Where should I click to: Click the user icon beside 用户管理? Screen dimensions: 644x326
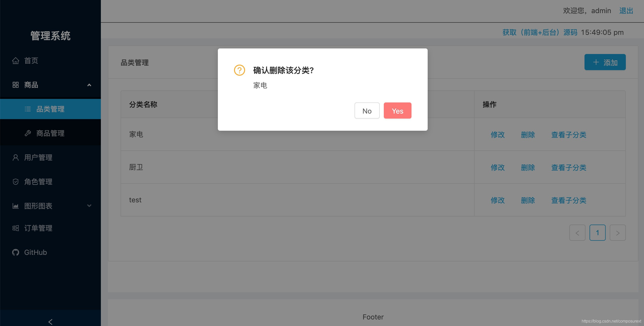[x=15, y=157]
